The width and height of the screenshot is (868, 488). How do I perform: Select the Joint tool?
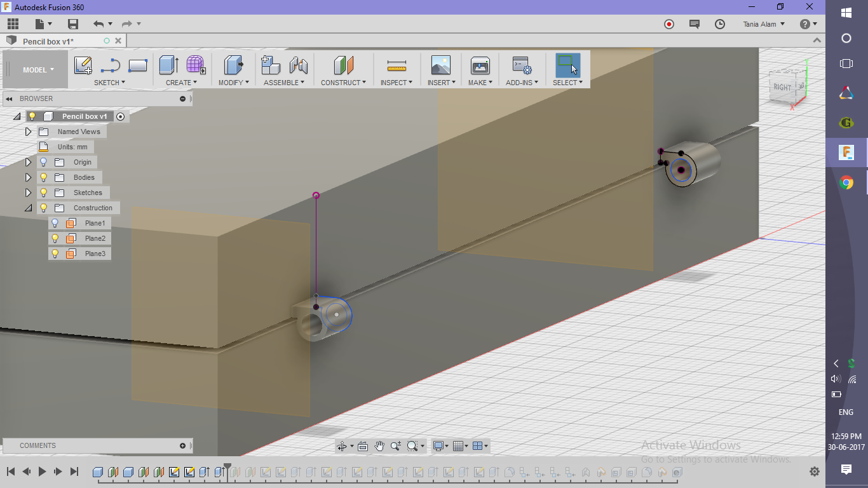[x=298, y=65]
